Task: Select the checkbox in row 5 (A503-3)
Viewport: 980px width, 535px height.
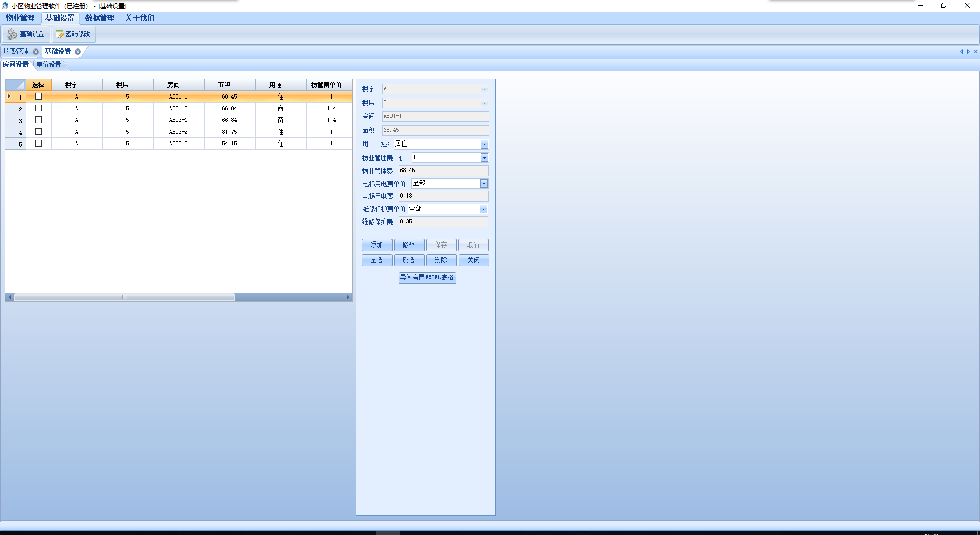Action: pos(38,143)
